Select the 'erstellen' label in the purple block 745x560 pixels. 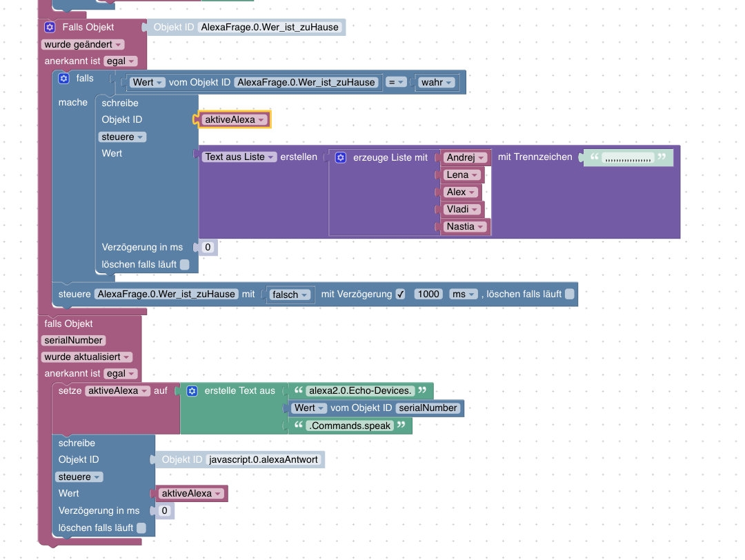299,157
